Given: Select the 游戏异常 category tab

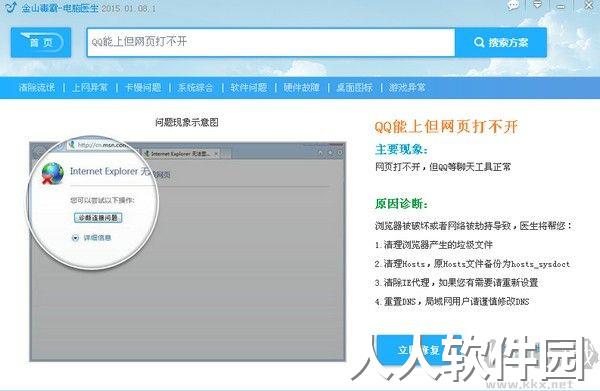Looking at the screenshot, I should tap(407, 88).
